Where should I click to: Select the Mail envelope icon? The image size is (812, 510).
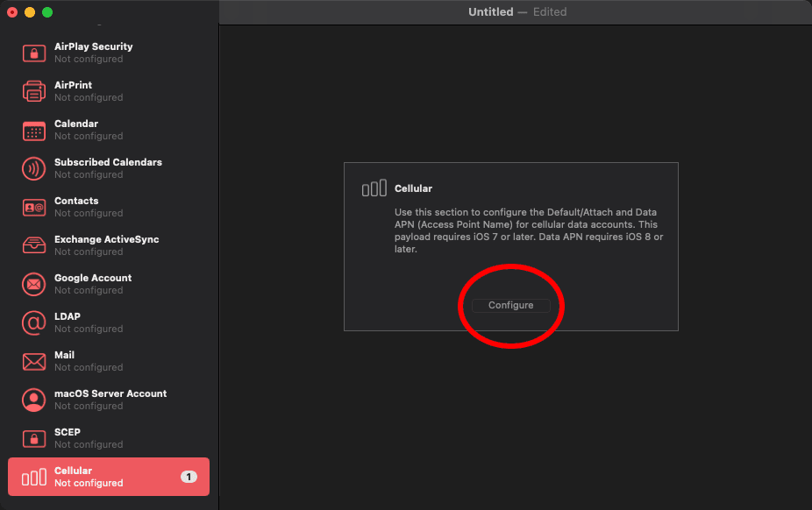(33, 361)
